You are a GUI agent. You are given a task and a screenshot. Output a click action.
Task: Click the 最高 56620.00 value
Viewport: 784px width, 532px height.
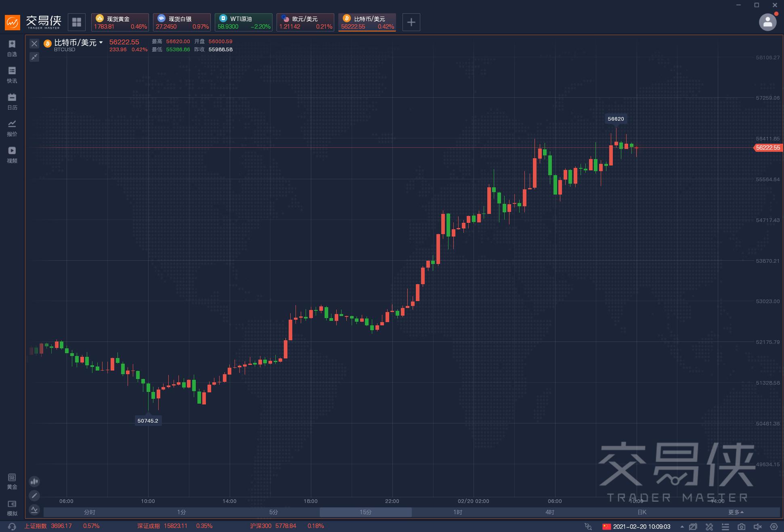pos(178,41)
